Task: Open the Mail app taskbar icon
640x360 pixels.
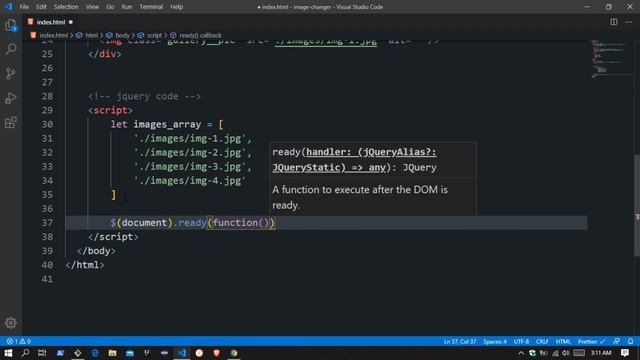Action: click(x=130, y=353)
